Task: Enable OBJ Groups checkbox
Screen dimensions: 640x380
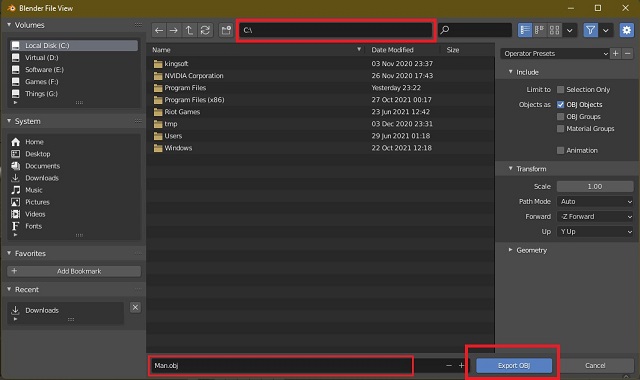Action: pos(560,117)
